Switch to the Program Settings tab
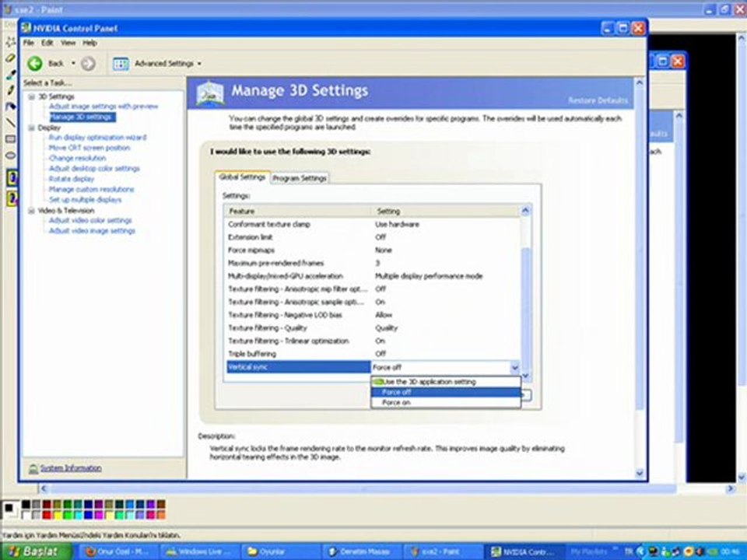747x560 pixels. [300, 178]
